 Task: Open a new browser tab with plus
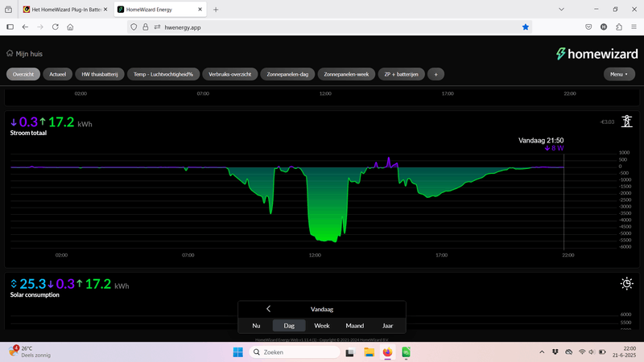(216, 10)
